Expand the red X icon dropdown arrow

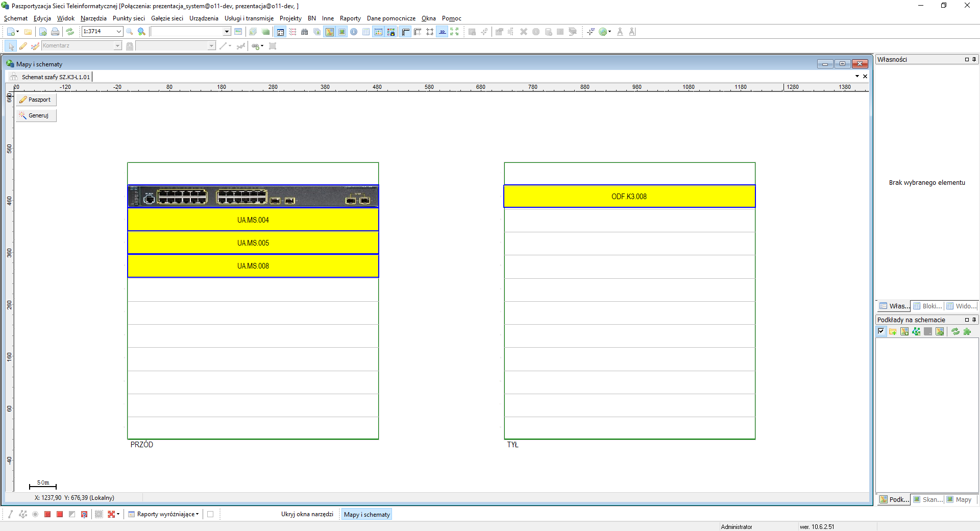coord(118,514)
